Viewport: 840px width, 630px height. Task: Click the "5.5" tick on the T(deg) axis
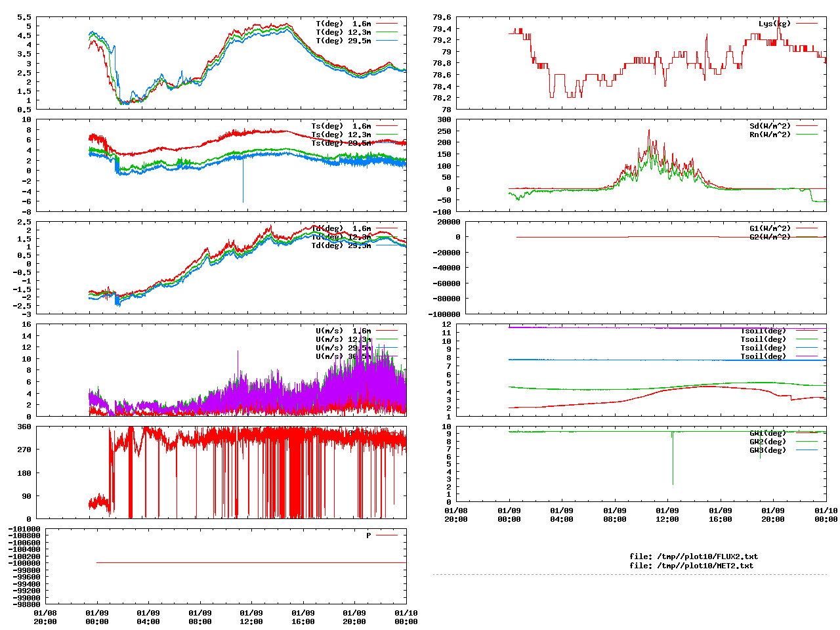tap(24, 18)
